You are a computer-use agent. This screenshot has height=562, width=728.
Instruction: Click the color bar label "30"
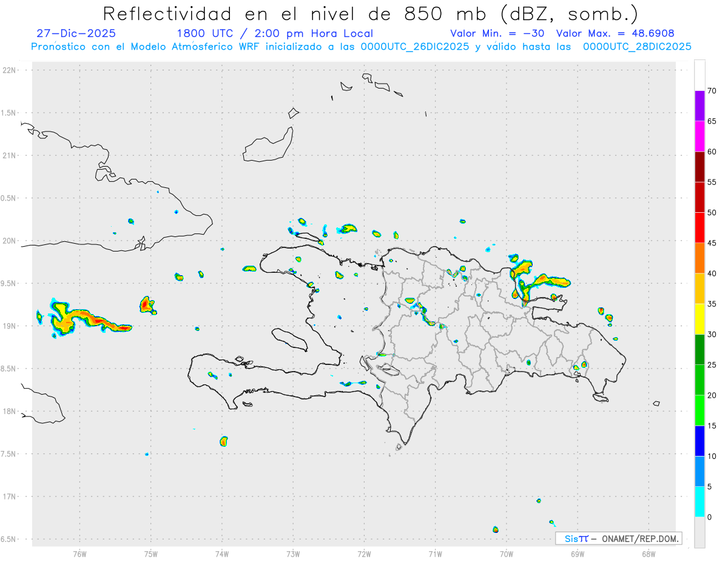coord(712,335)
